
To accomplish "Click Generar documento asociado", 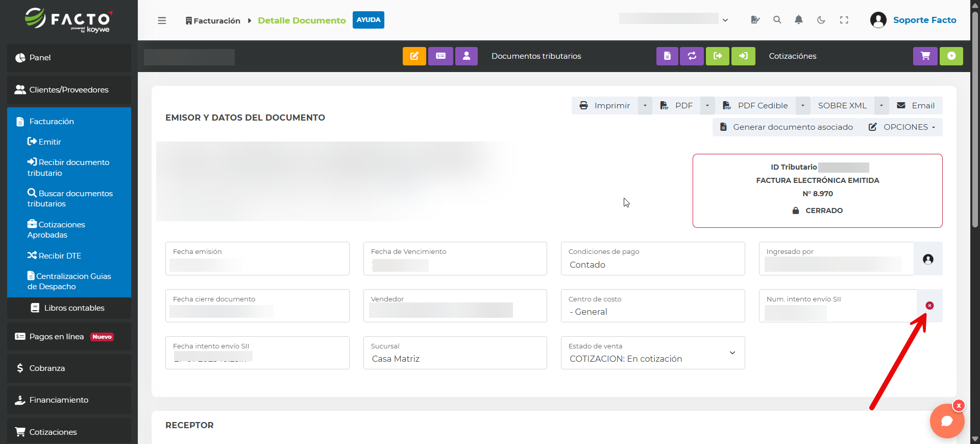I will (x=787, y=127).
